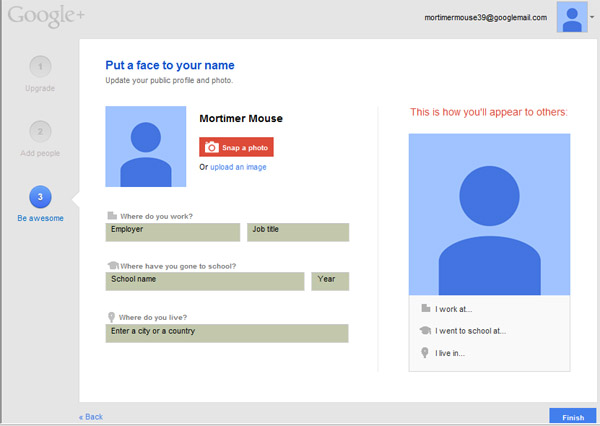Focus the Job title field
This screenshot has height=426, width=600.
[x=298, y=232]
